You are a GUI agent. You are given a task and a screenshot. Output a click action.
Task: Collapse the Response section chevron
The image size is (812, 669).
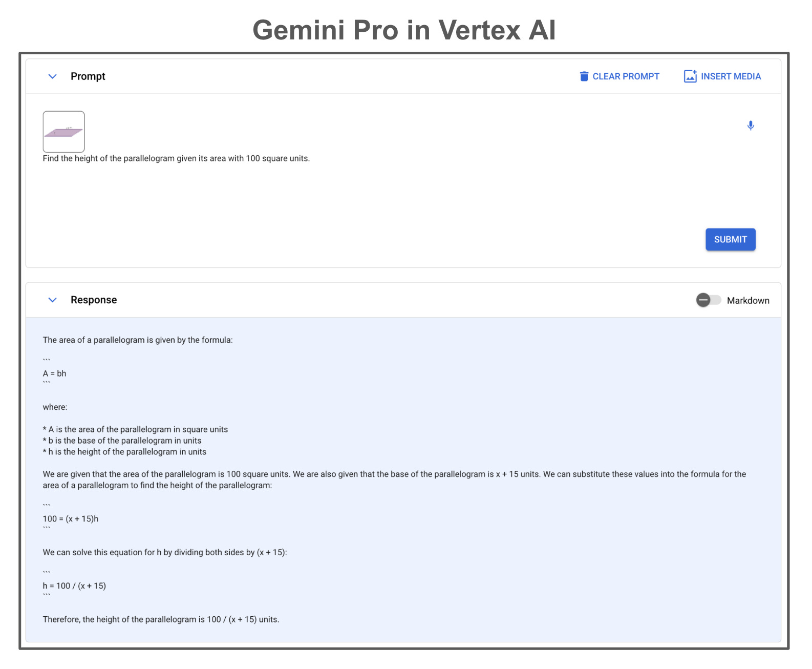[52, 300]
